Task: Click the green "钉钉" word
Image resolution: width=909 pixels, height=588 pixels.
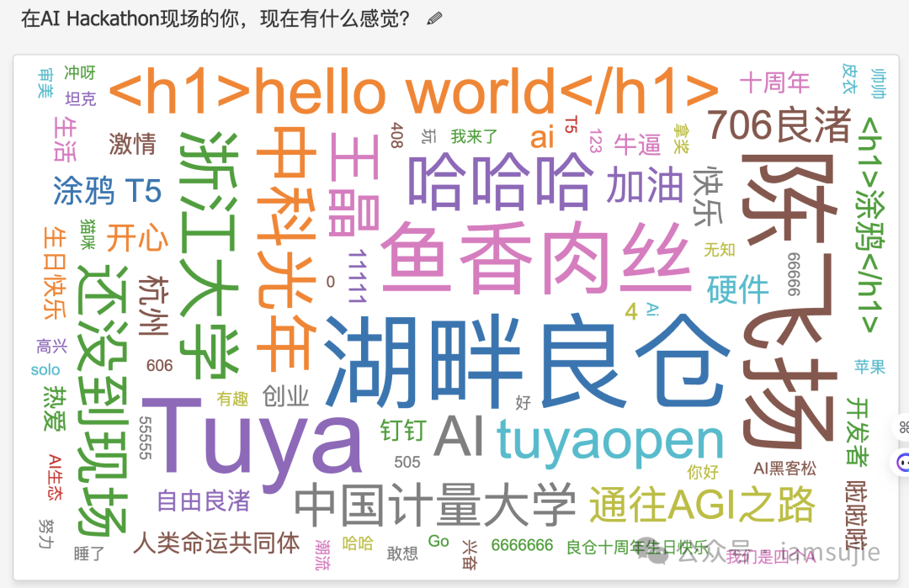Action: [403, 431]
